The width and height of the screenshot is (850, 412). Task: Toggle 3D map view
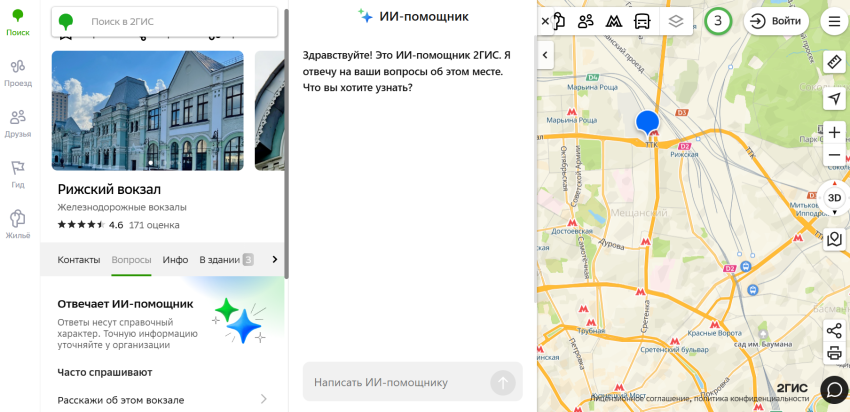coord(834,197)
